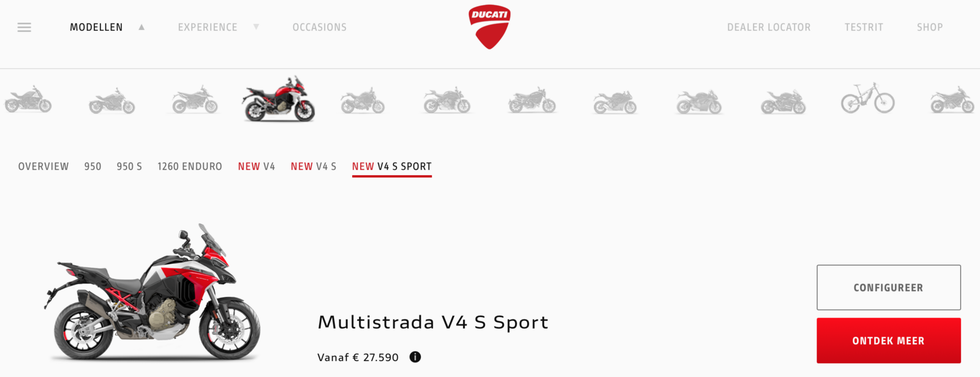Choose the last motorcycle thumbnail on right

952,99
